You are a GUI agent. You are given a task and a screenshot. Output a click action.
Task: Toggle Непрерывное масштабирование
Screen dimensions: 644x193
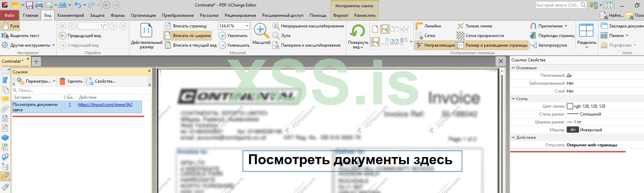coord(308,26)
